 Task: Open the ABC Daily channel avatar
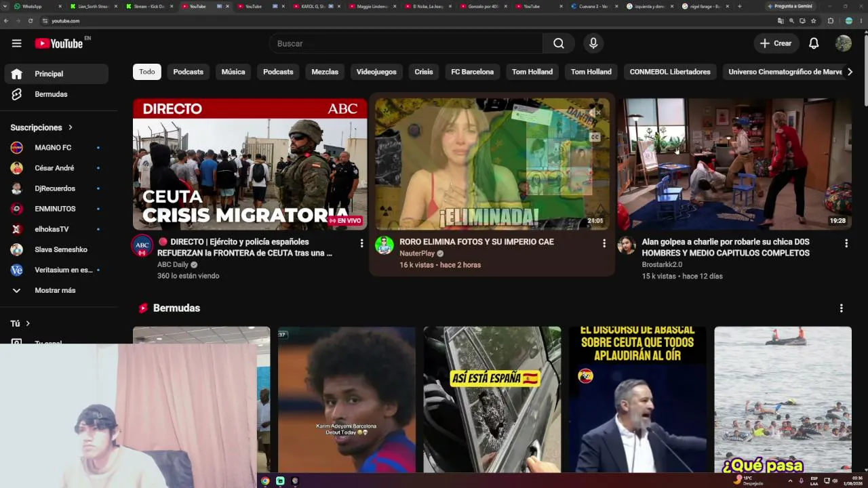click(x=142, y=245)
